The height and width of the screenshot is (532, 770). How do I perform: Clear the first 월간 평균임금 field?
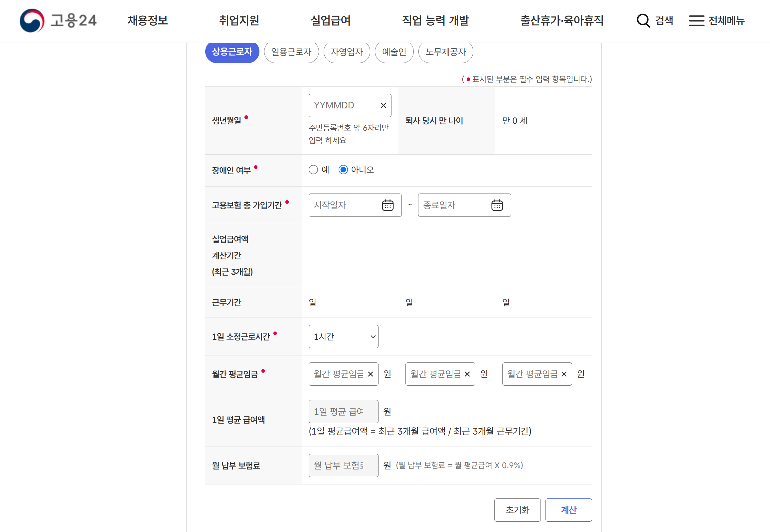(370, 374)
